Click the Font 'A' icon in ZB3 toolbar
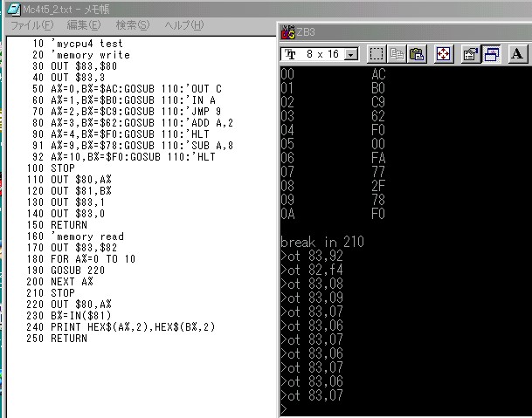This screenshot has width=532, height=418. [517, 54]
